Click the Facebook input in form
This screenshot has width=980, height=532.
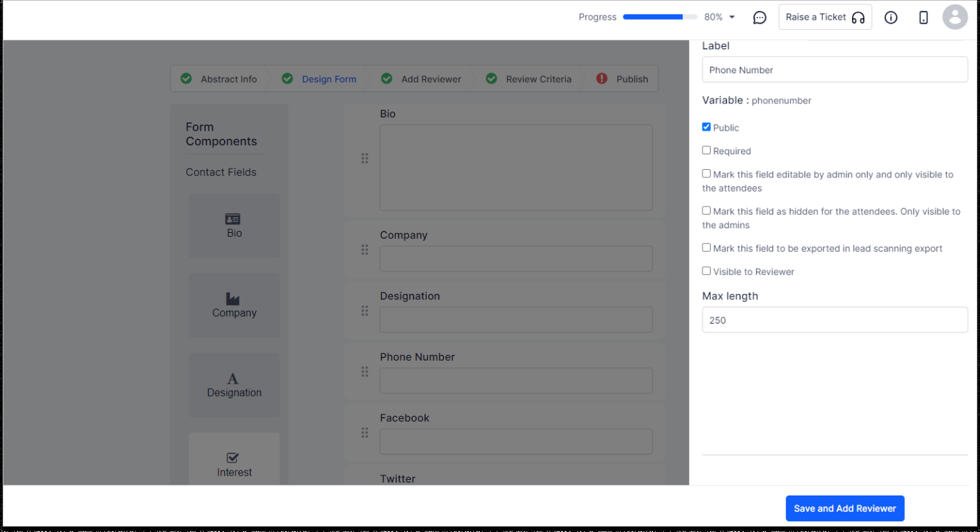(x=516, y=441)
